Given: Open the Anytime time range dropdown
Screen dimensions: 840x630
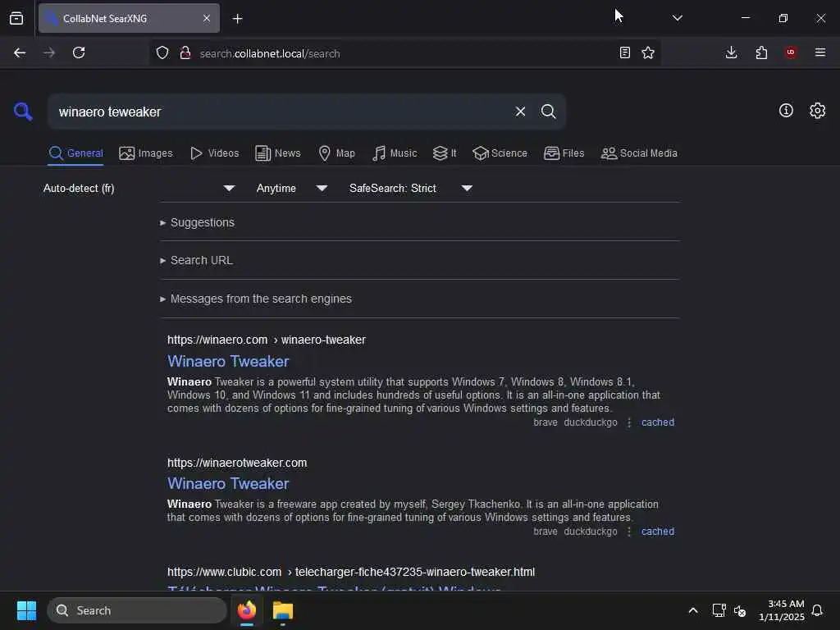Looking at the screenshot, I should coord(291,188).
